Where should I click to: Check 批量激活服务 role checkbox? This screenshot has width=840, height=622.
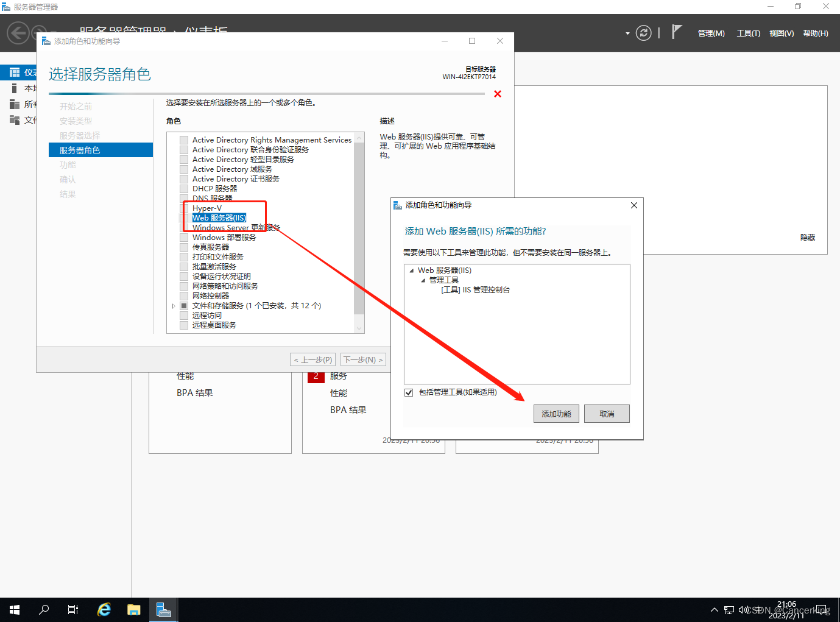click(x=184, y=267)
